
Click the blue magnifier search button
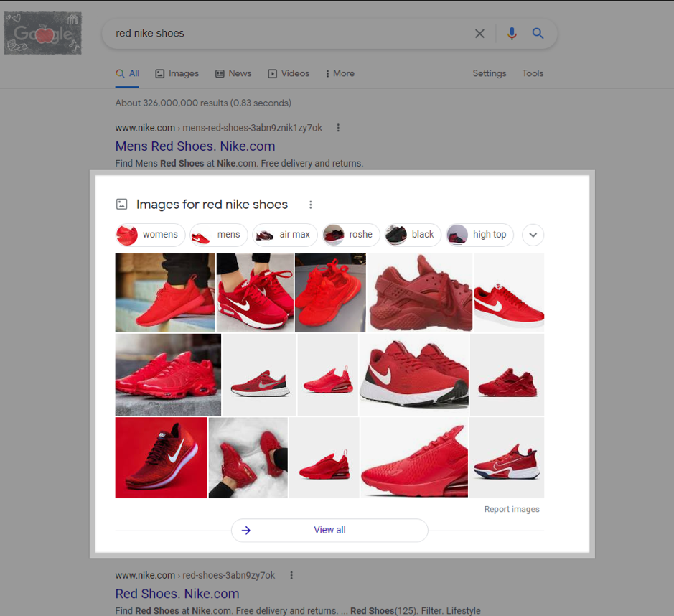[538, 34]
